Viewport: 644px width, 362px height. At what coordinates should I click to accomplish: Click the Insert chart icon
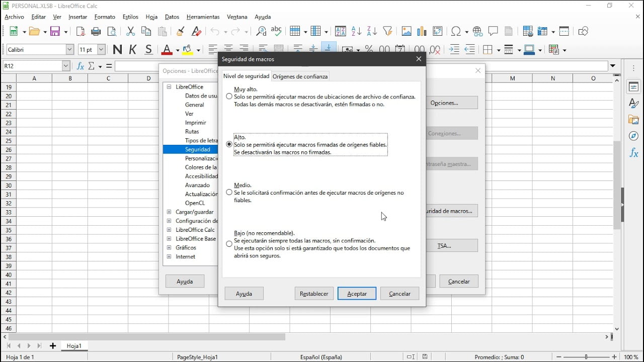pyautogui.click(x=422, y=31)
